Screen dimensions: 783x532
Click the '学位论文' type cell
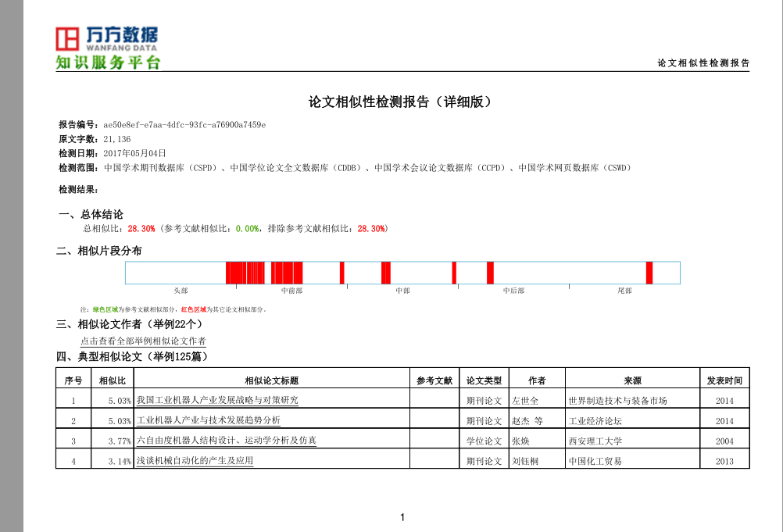pos(484,441)
